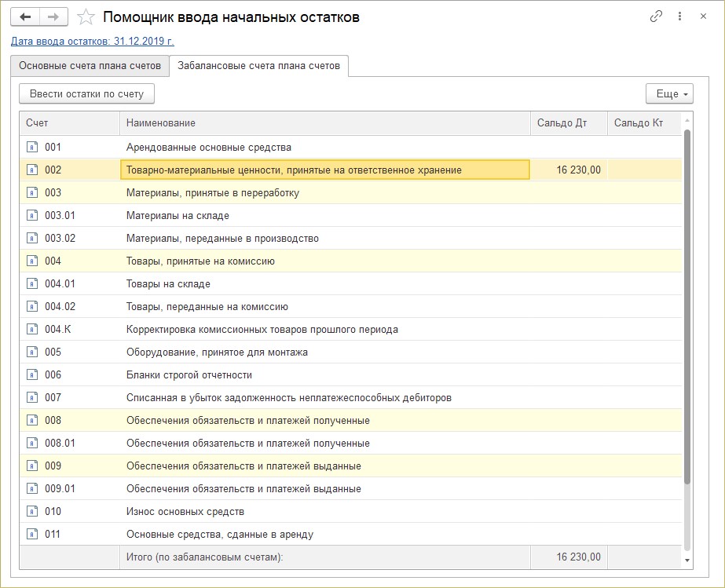This screenshot has width=725, height=588.
Task: Open the 'Дата ввода остатков: 31.12.2019 г.' link
Action: click(x=93, y=41)
